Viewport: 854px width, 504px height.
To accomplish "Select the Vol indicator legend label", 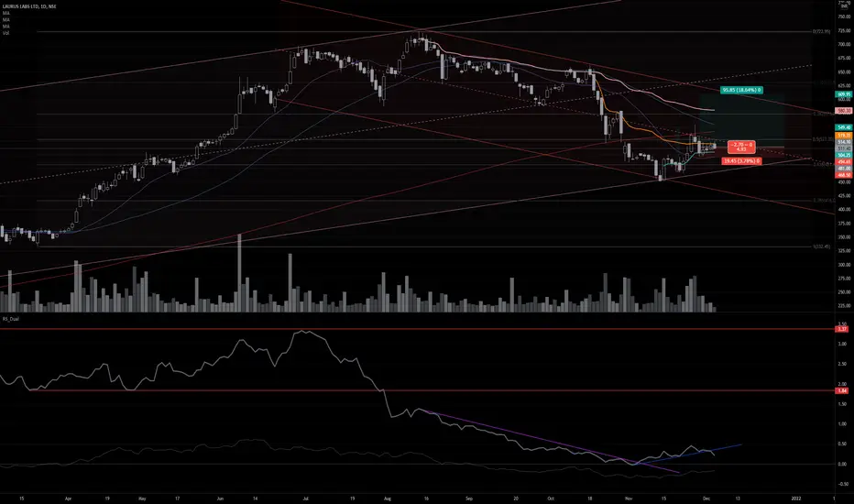I will click(x=6, y=33).
